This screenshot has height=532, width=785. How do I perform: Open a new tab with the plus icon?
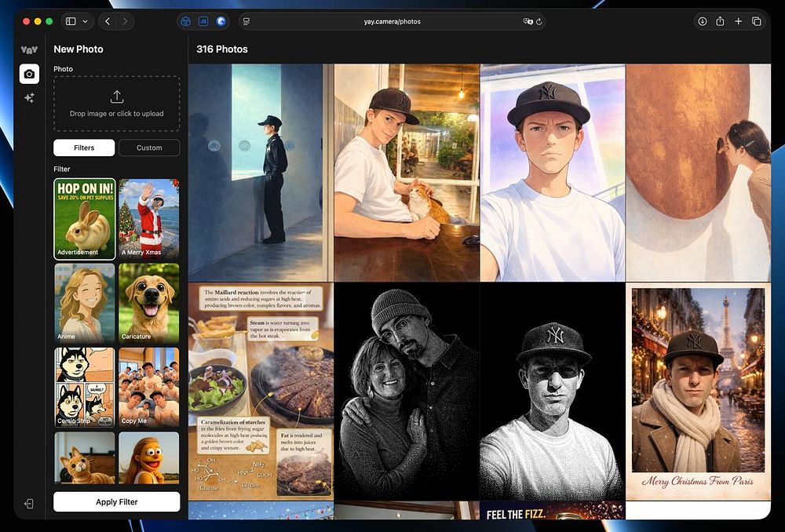739,21
